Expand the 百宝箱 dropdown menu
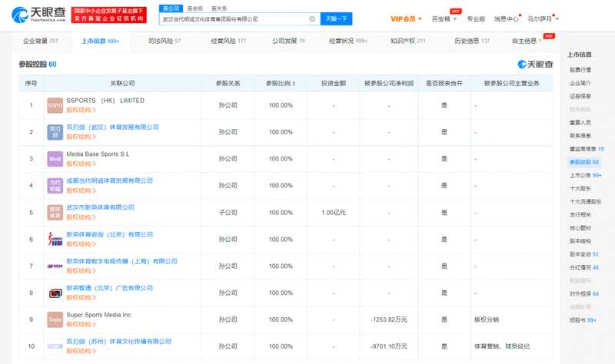615x364 pixels. (444, 18)
